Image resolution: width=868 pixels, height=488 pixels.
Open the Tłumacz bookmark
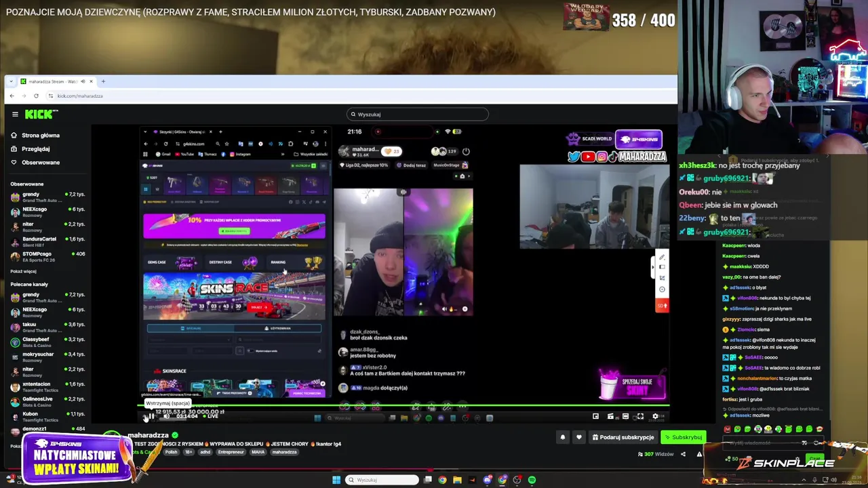pyautogui.click(x=209, y=155)
